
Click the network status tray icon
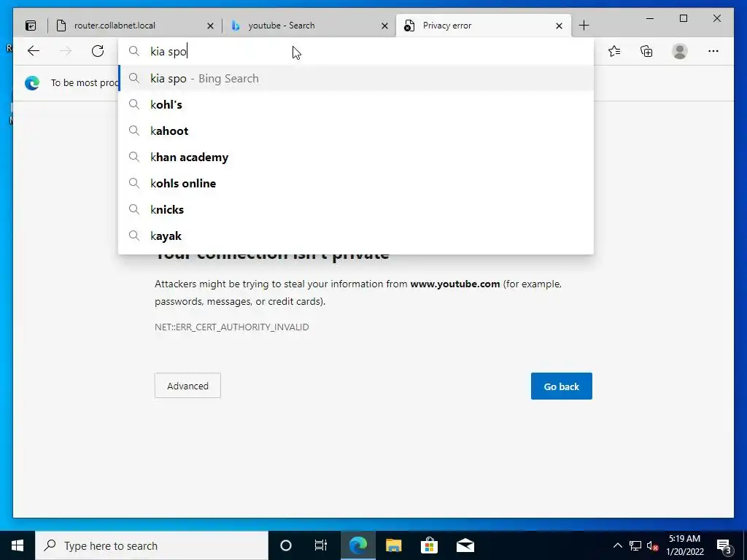(635, 545)
